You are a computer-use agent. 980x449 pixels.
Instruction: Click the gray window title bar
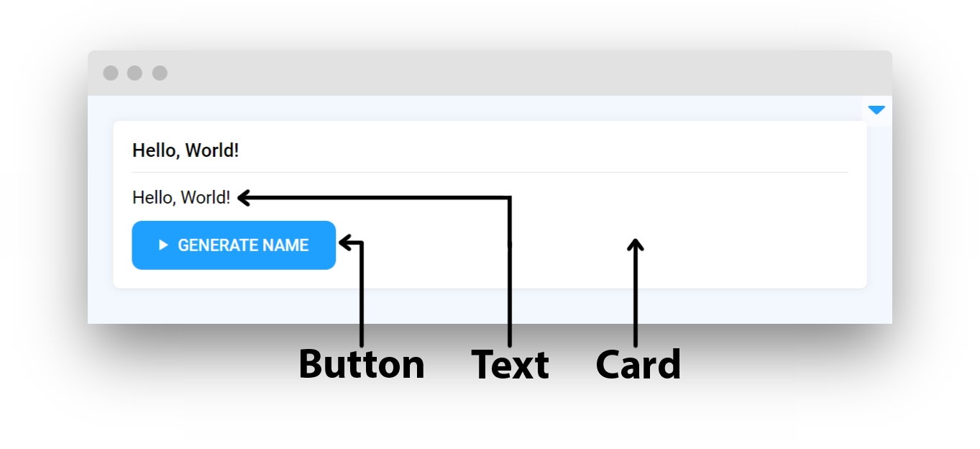click(x=490, y=73)
